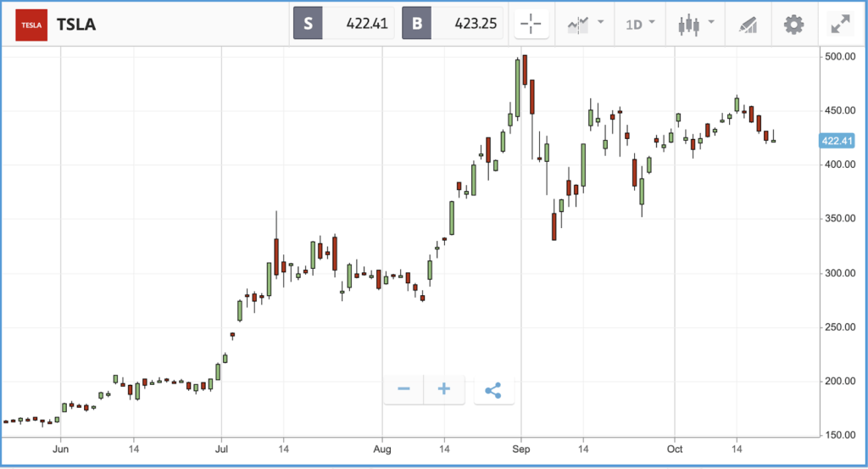Expand the chart type dropdown arrow
The image size is (868, 469).
point(711,22)
